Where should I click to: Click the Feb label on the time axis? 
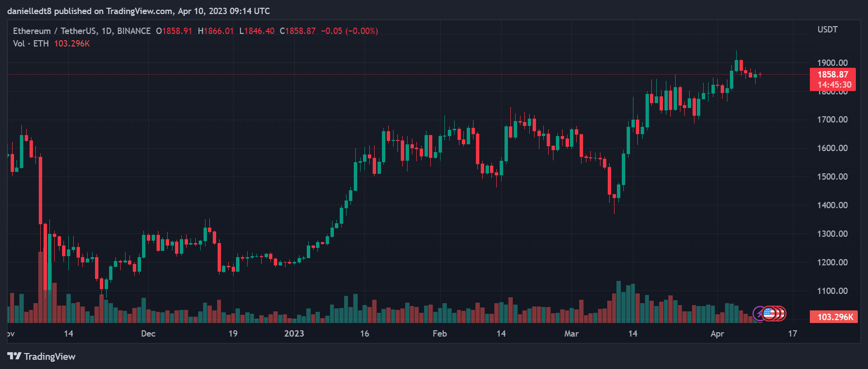click(440, 334)
